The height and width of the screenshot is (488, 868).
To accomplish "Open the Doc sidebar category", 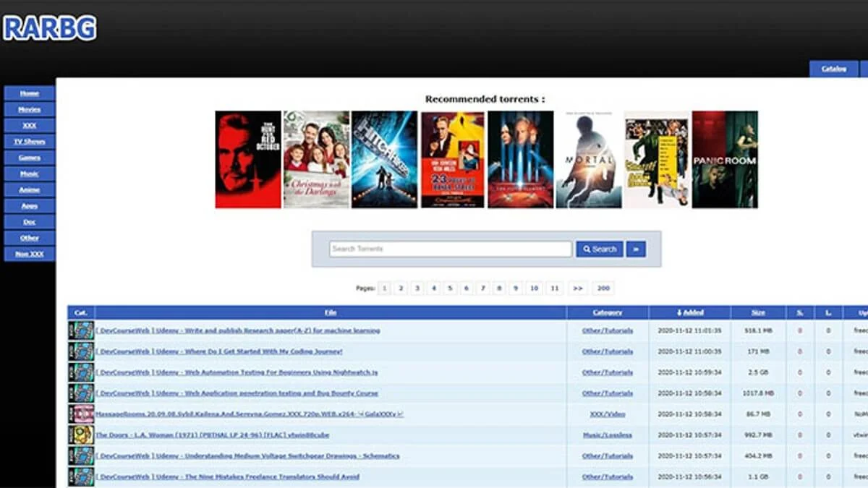I will tap(30, 222).
